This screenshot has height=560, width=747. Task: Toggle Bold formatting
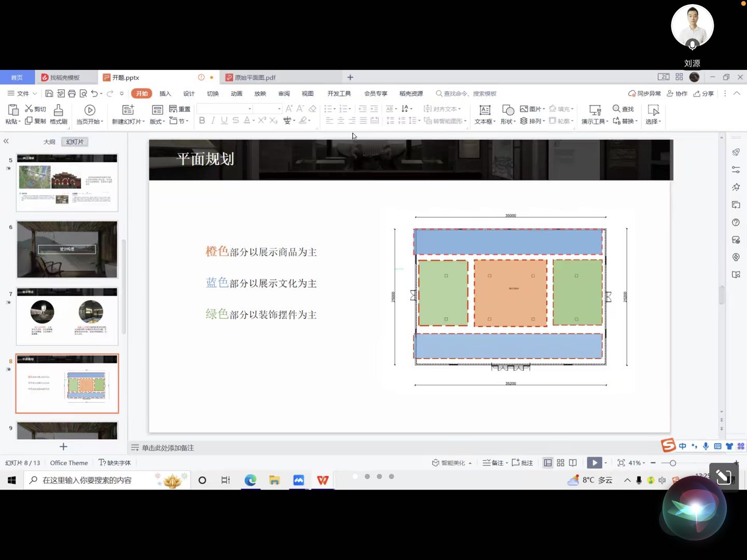click(x=202, y=120)
